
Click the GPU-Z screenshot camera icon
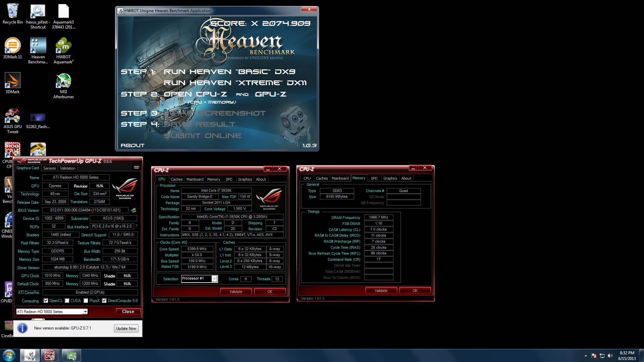coord(137,168)
